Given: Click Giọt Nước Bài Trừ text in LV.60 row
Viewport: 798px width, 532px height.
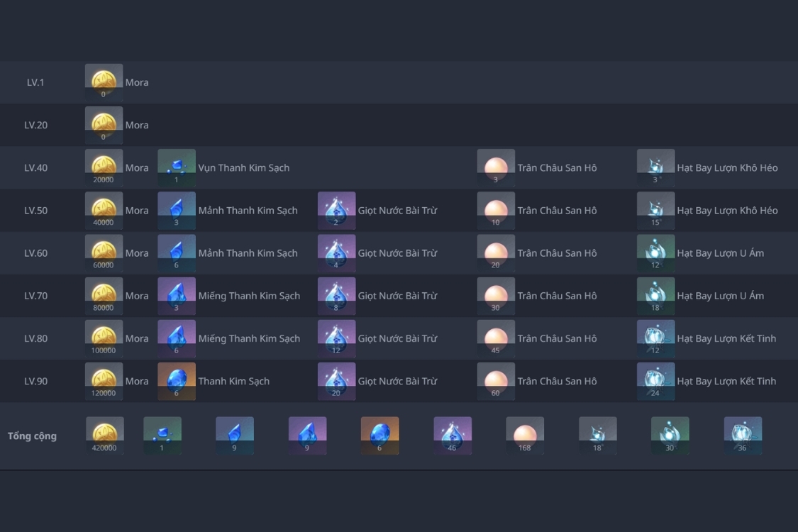Looking at the screenshot, I should [x=397, y=253].
